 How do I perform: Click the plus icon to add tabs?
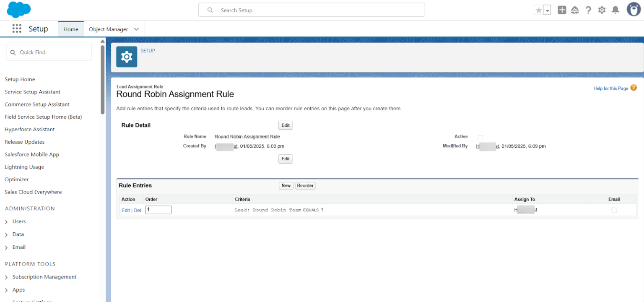(561, 10)
